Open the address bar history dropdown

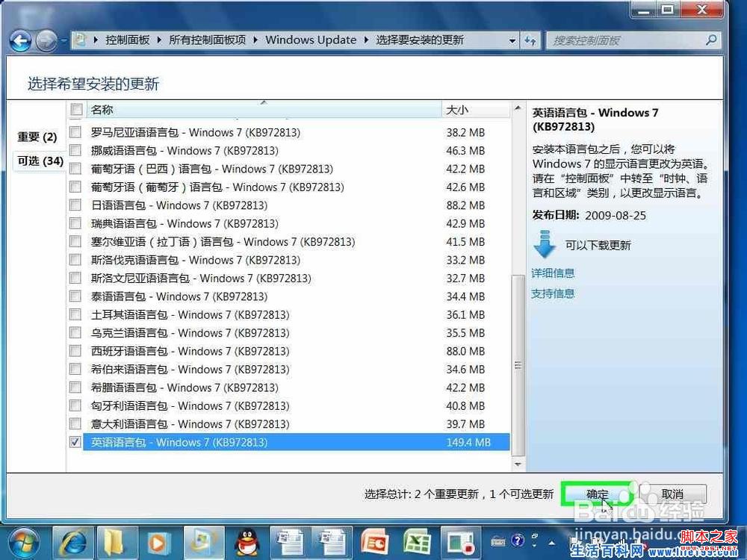pyautogui.click(x=512, y=40)
